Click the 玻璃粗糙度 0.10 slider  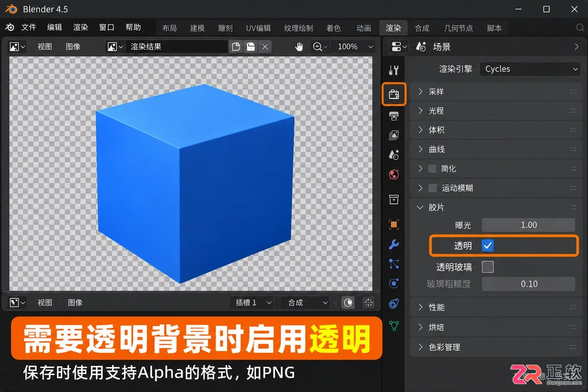(529, 284)
